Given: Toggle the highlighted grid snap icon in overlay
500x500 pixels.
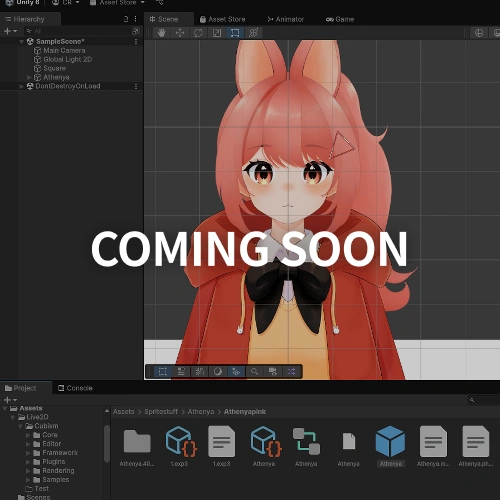Looking at the screenshot, I should point(236,371).
